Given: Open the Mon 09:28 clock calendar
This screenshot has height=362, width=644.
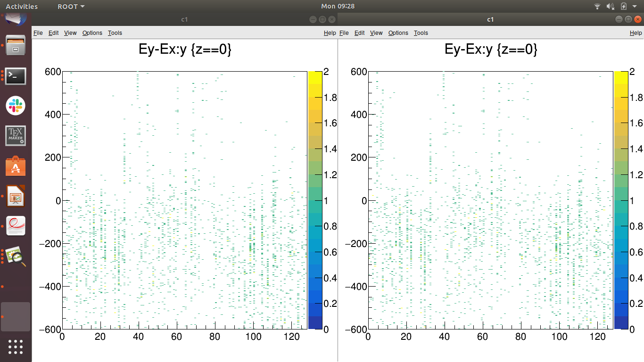Looking at the screenshot, I should [338, 6].
